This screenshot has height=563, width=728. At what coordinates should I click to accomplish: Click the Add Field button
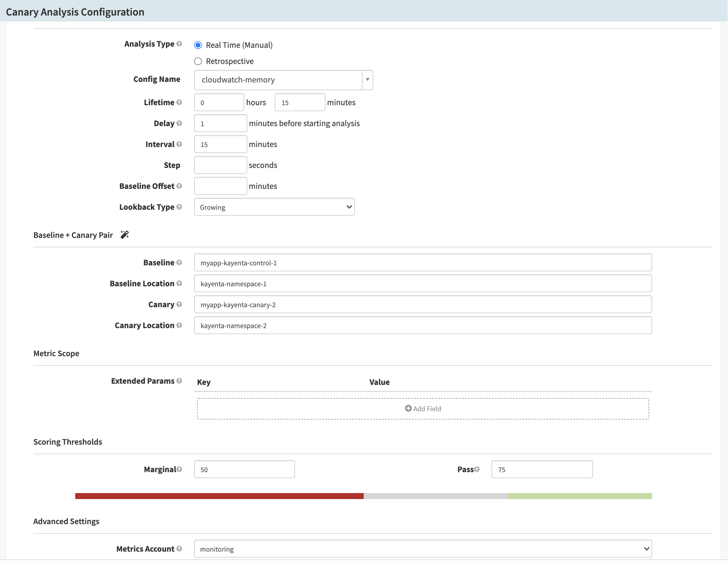tap(423, 409)
